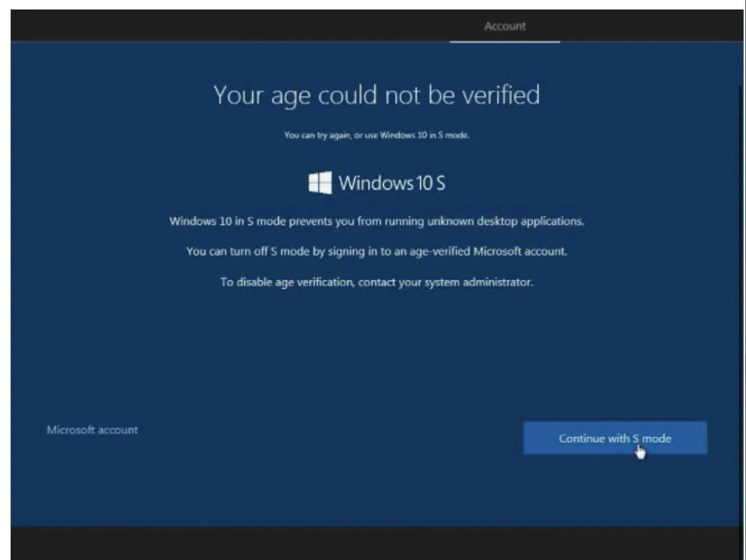
Task: Click the heading 'Your age could not be verified'
Action: 377,96
